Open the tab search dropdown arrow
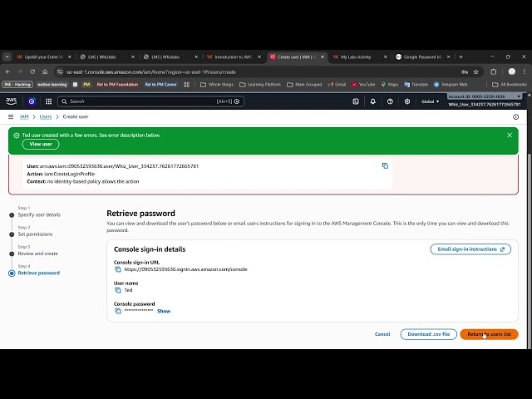 click(7, 57)
